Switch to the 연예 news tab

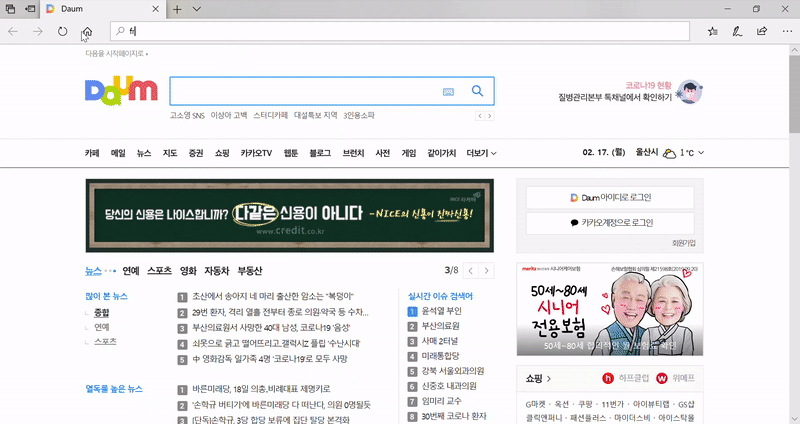[x=131, y=271]
